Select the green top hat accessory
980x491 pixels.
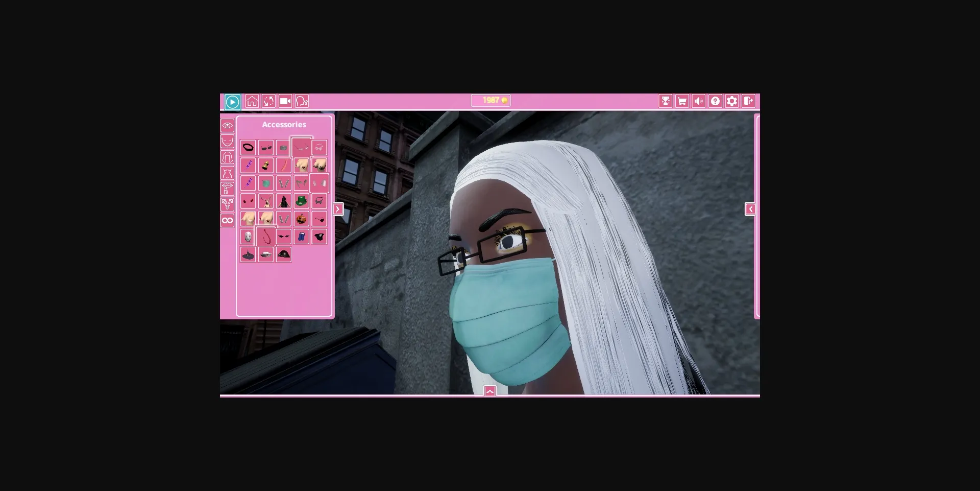301,201
